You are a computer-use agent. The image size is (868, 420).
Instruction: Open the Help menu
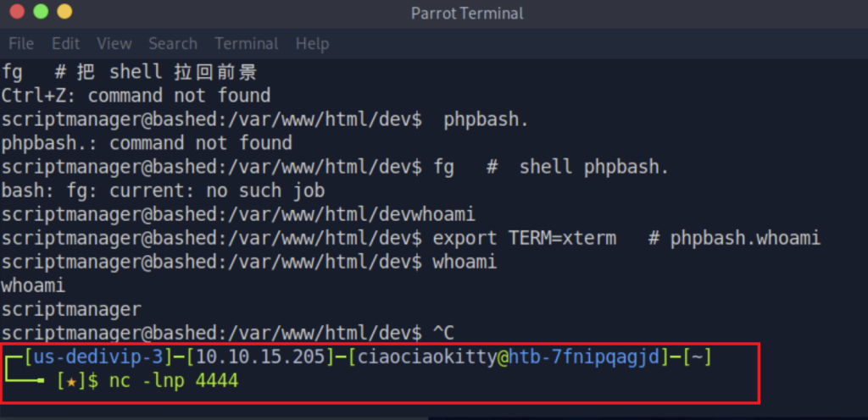click(x=312, y=44)
